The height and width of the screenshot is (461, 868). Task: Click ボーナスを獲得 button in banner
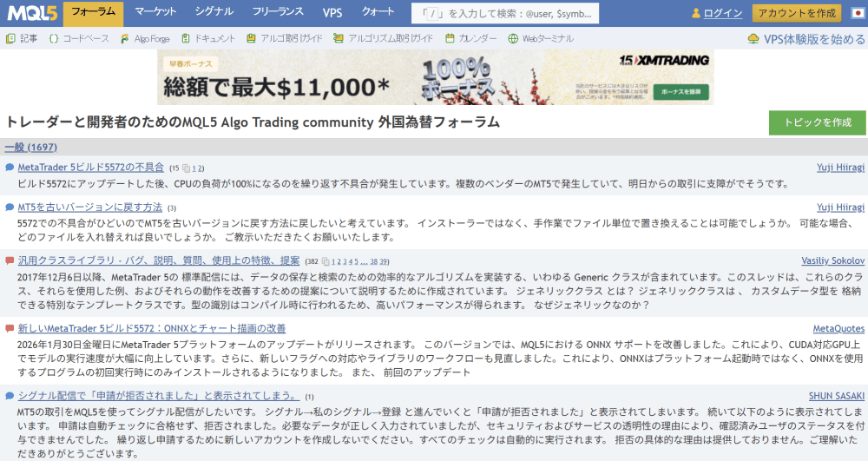coord(681,92)
